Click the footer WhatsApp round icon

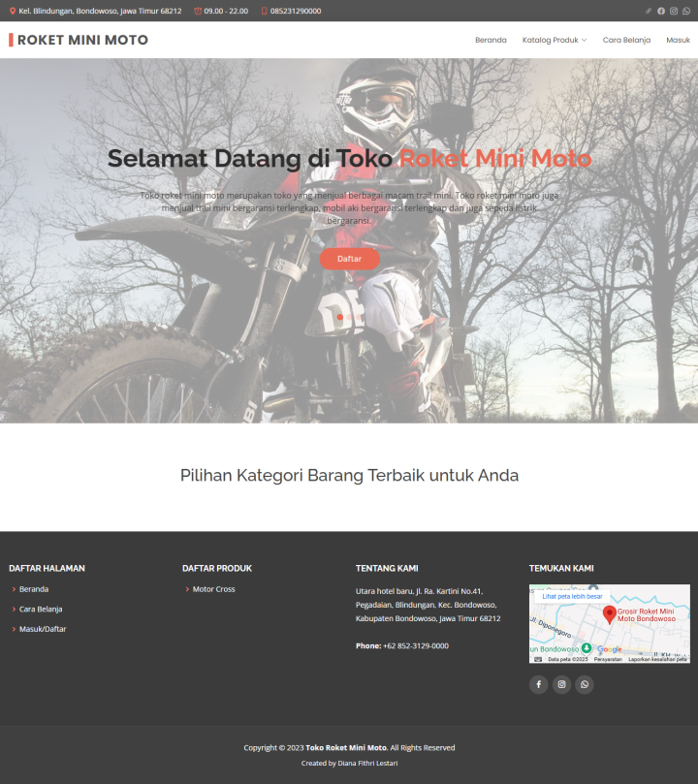point(585,684)
